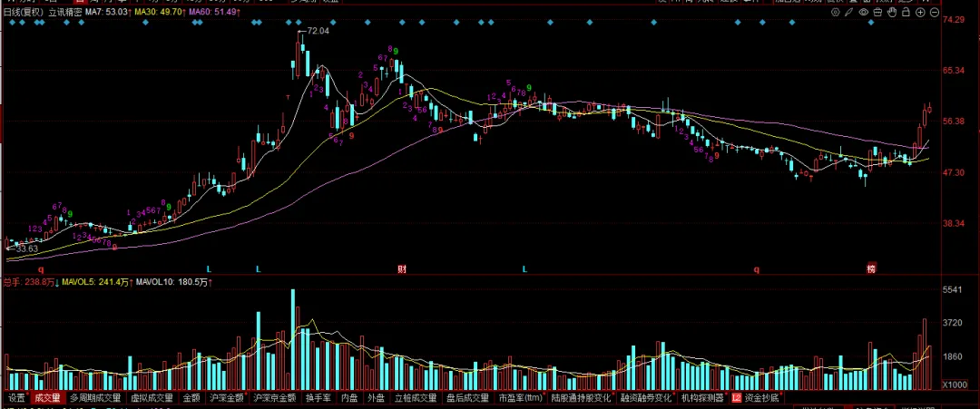Image resolution: width=980 pixels, height=409 pixels.
Task: Click the red 财 financial report marker
Action: coord(402,269)
